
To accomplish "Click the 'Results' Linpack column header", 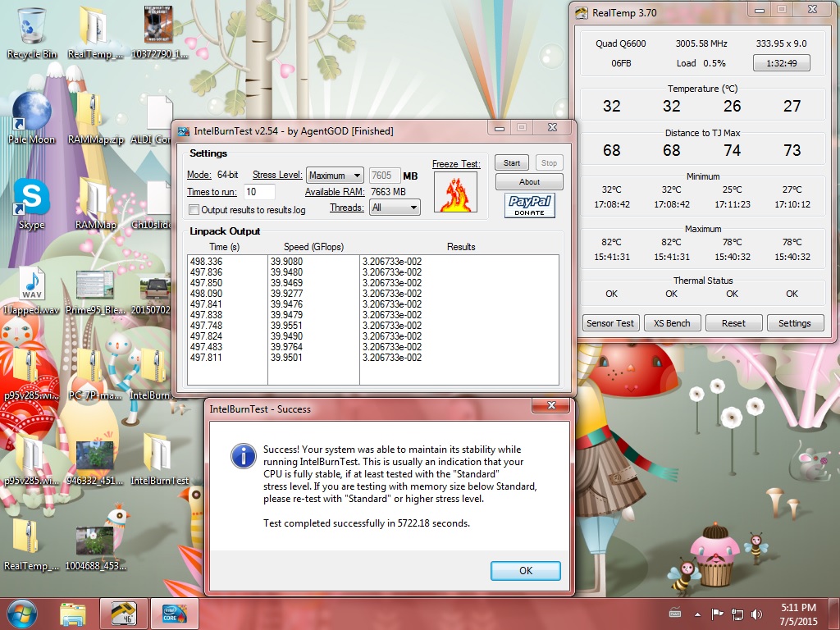I will click(461, 247).
